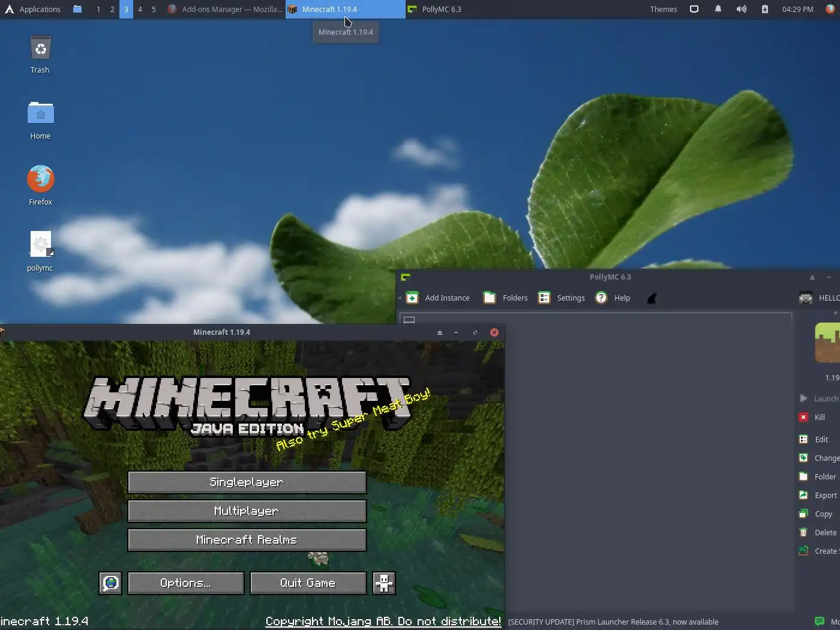The height and width of the screenshot is (630, 840).
Task: Click Copy in the PollyMC instance sidebar
Action: point(815,514)
